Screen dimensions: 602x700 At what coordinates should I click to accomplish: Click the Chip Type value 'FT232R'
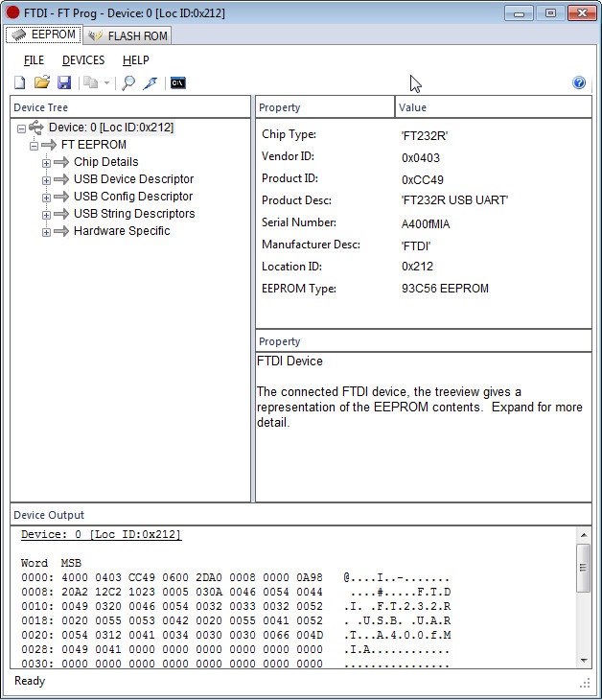point(425,136)
